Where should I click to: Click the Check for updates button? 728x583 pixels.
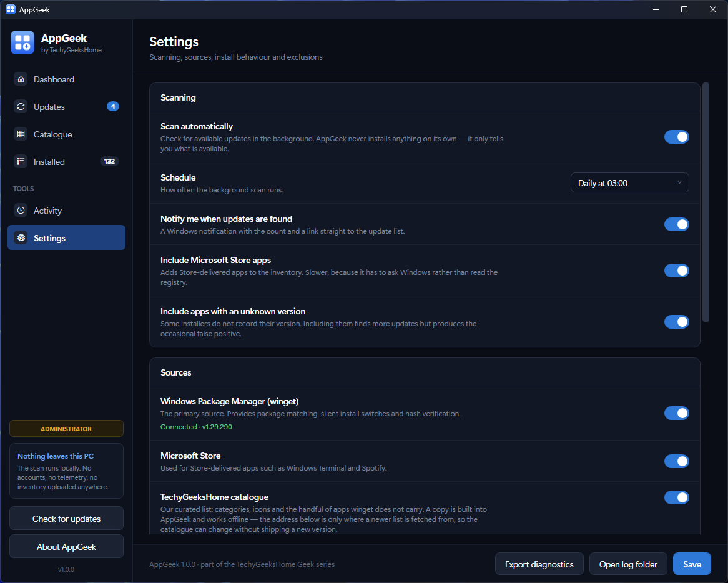pyautogui.click(x=66, y=519)
